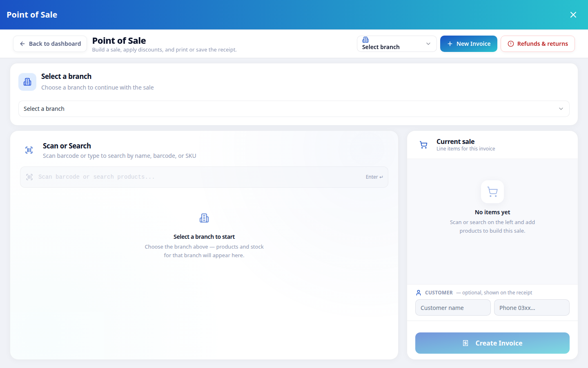588x368 pixels.
Task: Click the barcode icon inside the search field
Action: (x=29, y=177)
